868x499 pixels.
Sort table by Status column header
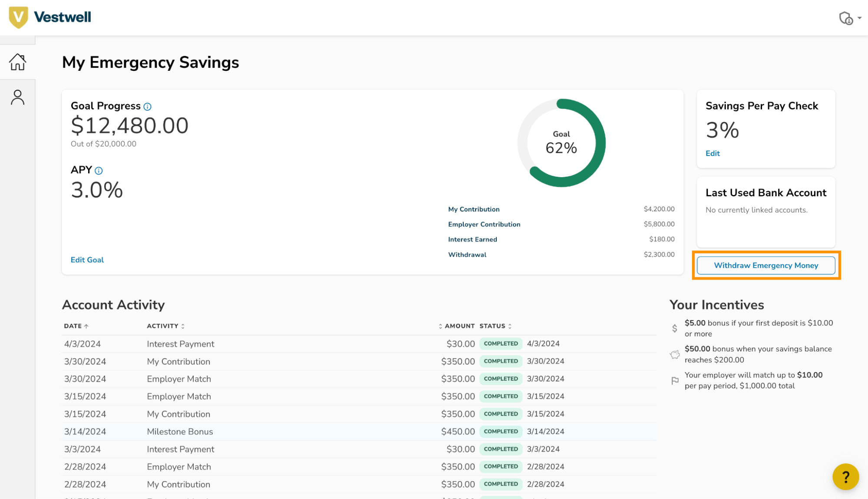[x=495, y=326]
